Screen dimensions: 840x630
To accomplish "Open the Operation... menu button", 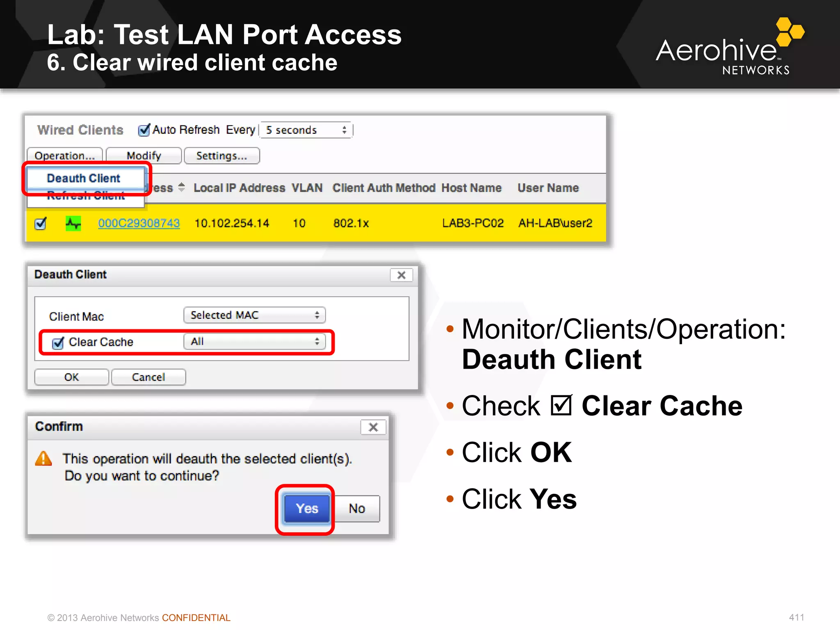I will [65, 156].
